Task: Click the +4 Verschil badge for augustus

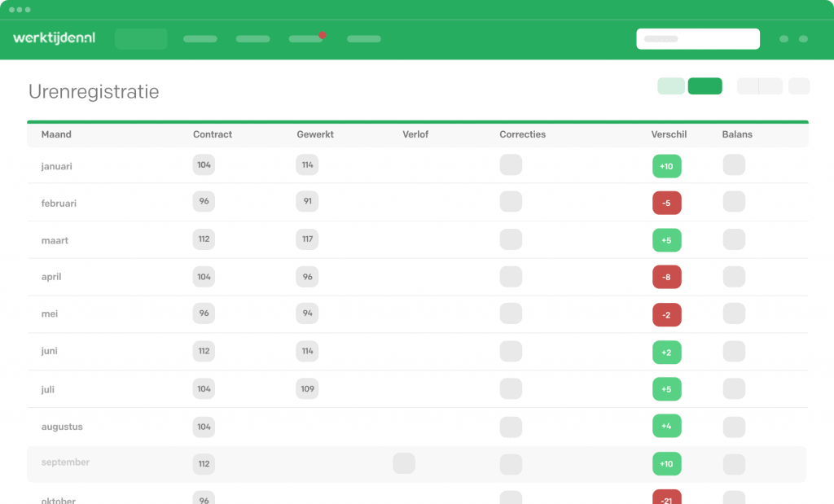Action: pyautogui.click(x=666, y=426)
